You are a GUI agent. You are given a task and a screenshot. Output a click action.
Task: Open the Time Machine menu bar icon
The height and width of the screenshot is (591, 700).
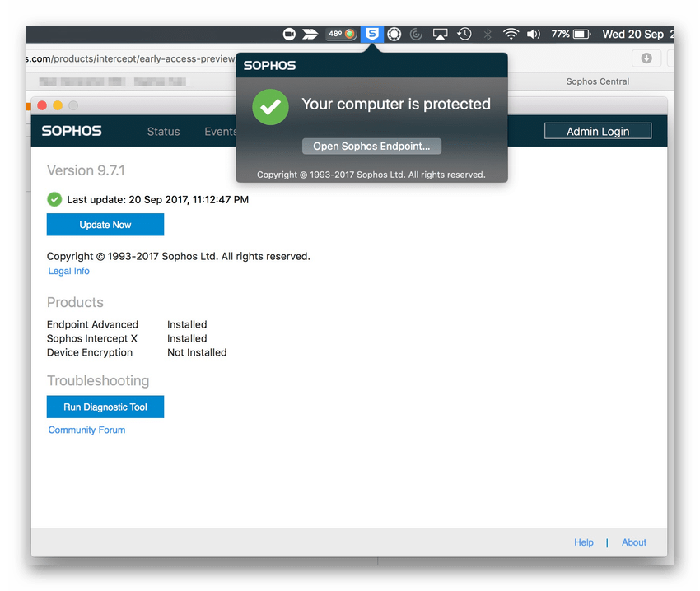464,34
